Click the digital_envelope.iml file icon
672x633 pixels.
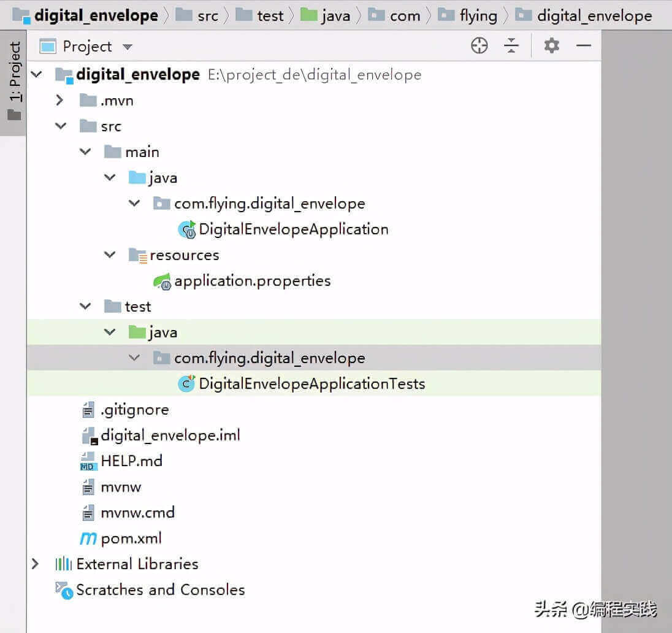point(90,435)
